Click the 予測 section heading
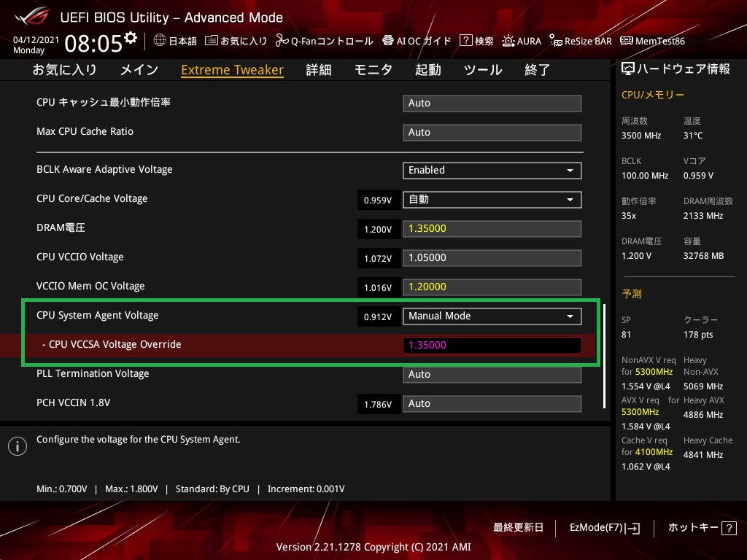The height and width of the screenshot is (560, 747). tap(632, 294)
